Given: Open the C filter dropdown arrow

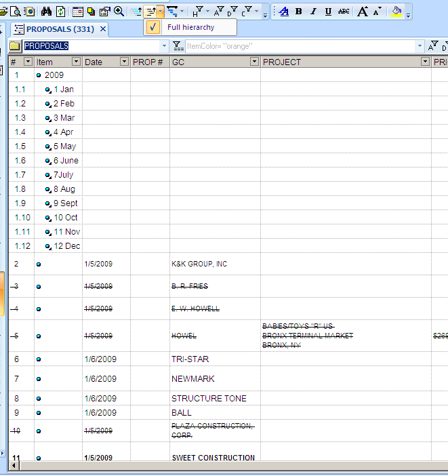Looking at the screenshot, I should [x=257, y=12].
